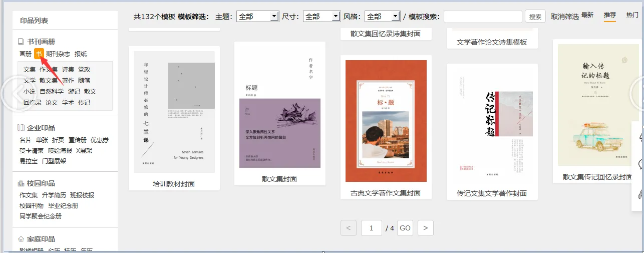Filter by 学术 subcategory
This screenshot has height=253, width=644.
click(x=68, y=103)
